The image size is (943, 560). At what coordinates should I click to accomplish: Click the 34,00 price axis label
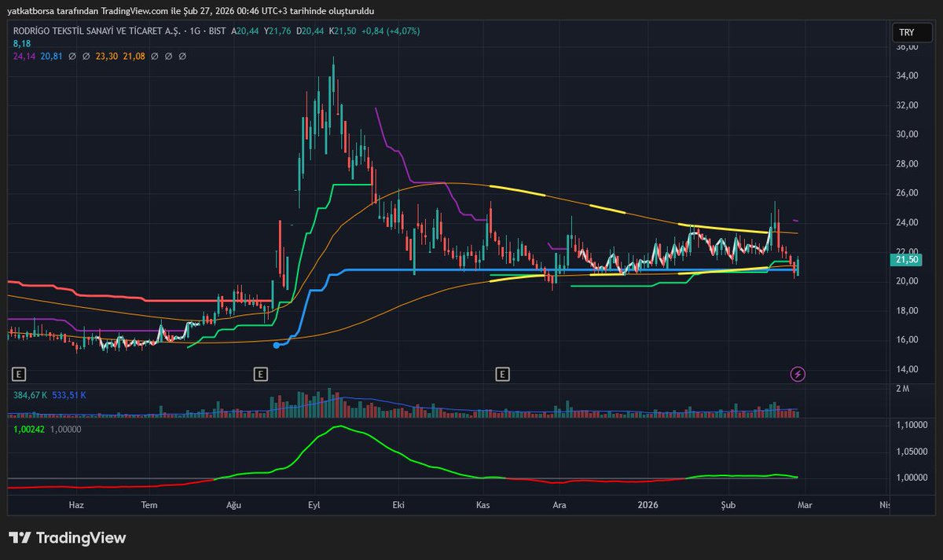coord(906,75)
